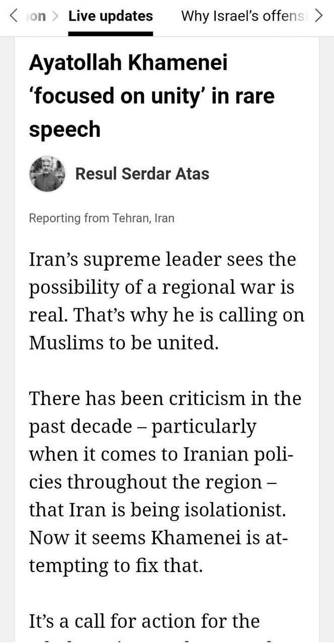Click the black underline beneath Live updates
The image size is (334, 644).
tap(111, 34)
